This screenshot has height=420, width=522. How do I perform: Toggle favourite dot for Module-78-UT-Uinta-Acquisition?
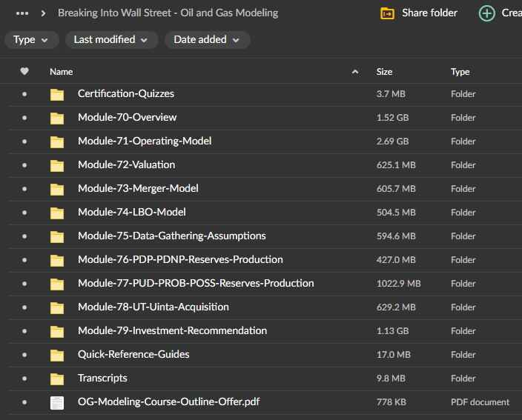coord(24,307)
